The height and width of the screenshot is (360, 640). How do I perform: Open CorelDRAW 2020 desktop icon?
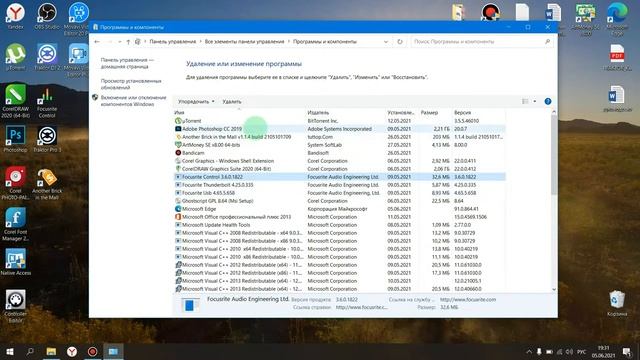pos(16,100)
